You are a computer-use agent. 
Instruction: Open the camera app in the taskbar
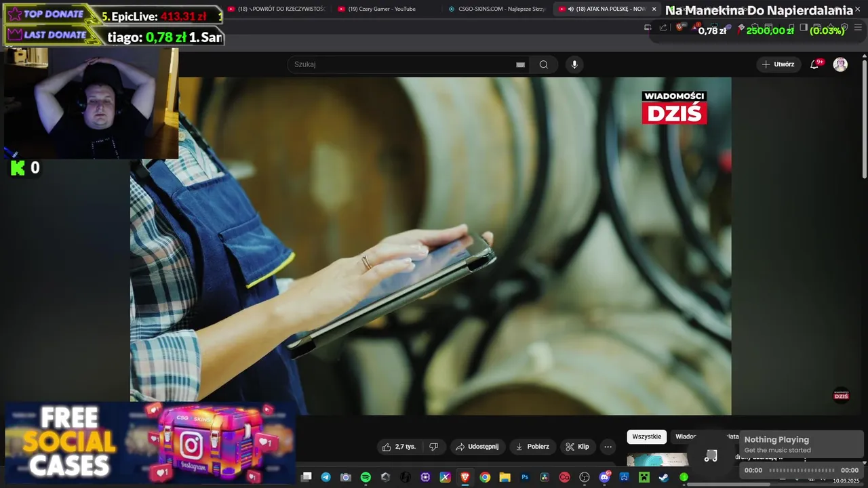click(346, 477)
